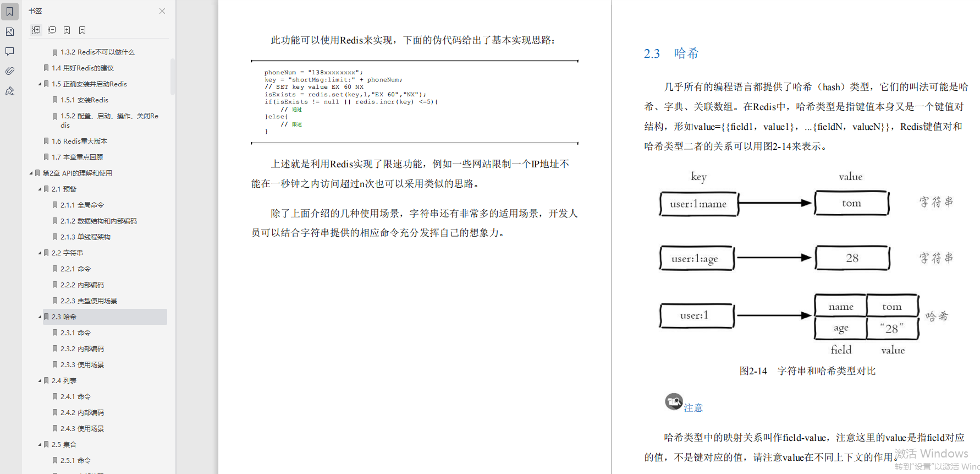Collapse the 2.4 列表 node
This screenshot has height=474, width=980.
tap(40, 381)
